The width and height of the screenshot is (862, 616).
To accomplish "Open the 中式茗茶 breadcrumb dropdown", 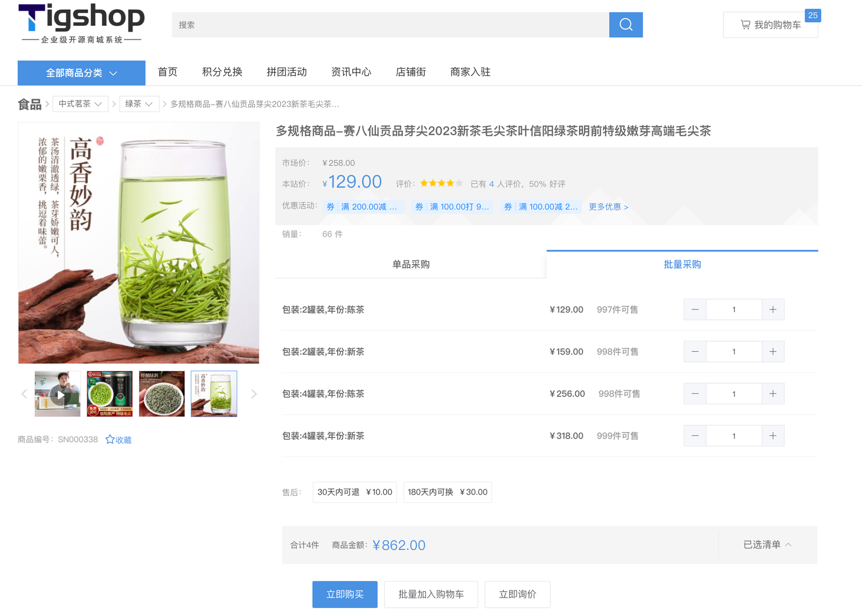I will (80, 104).
